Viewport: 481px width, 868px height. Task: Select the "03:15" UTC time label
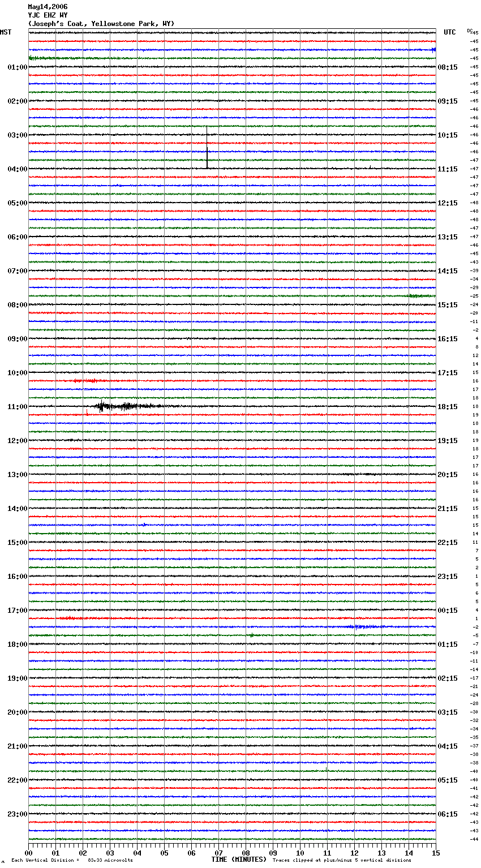point(448,712)
